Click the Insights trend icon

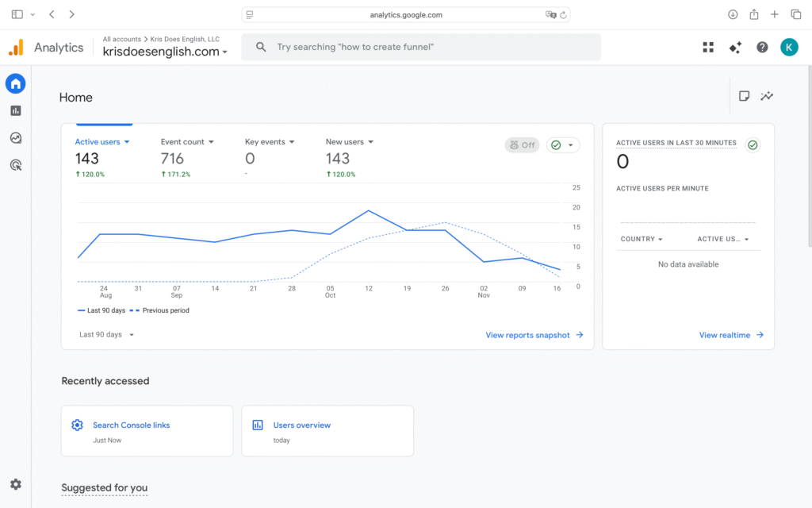pyautogui.click(x=767, y=96)
